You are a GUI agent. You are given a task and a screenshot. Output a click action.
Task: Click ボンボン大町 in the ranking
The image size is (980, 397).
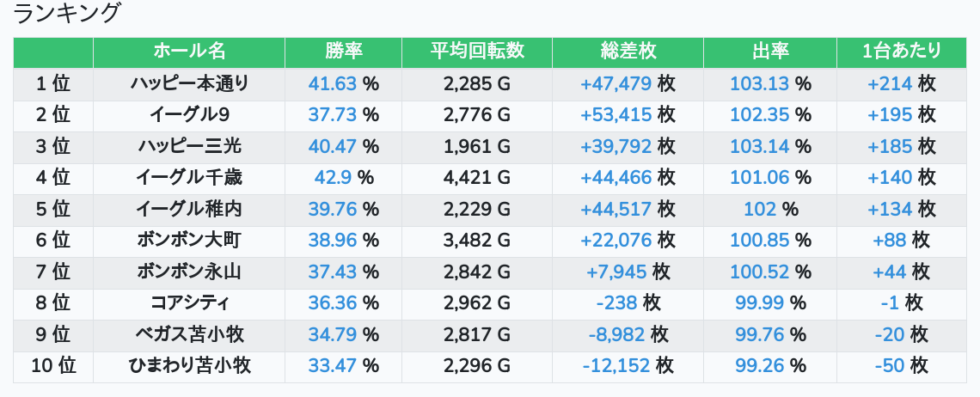[x=189, y=240]
